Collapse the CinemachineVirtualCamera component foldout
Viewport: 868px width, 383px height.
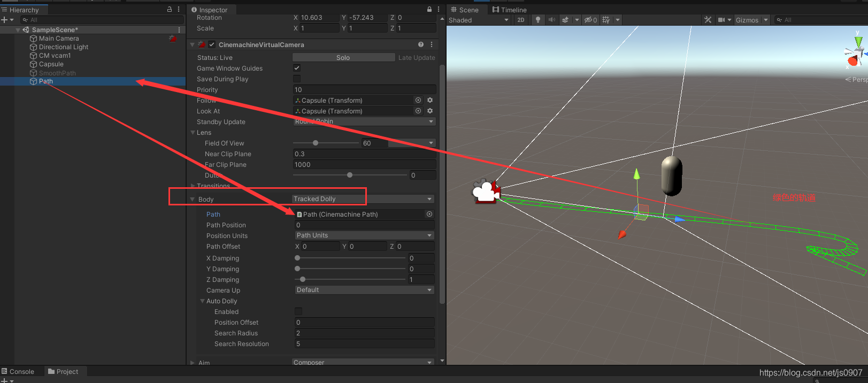193,44
